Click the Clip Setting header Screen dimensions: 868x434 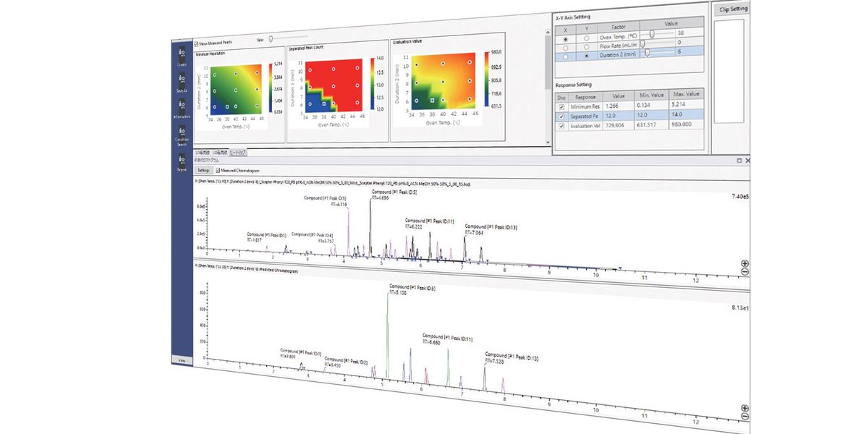click(x=734, y=9)
